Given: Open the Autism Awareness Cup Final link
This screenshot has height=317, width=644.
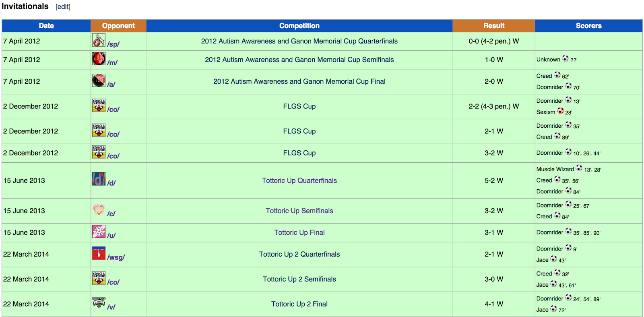Looking at the screenshot, I should (299, 81).
